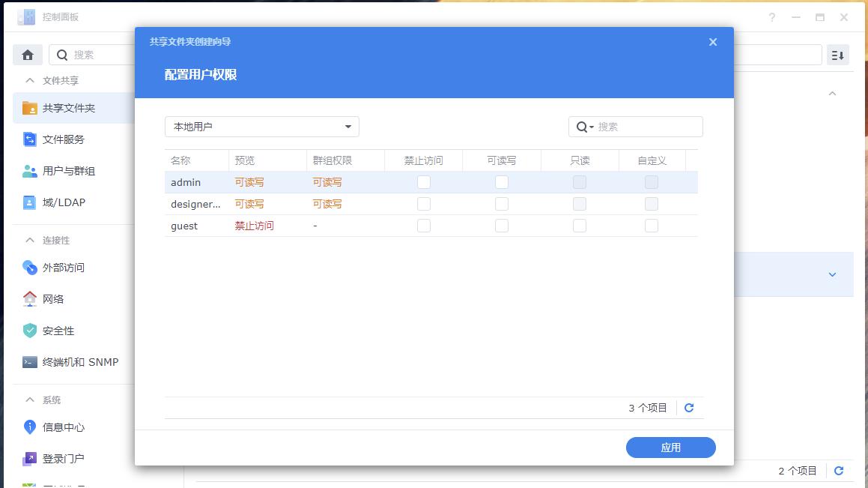This screenshot has height=488, width=868.
Task: Click the 应用 button
Action: pos(670,448)
